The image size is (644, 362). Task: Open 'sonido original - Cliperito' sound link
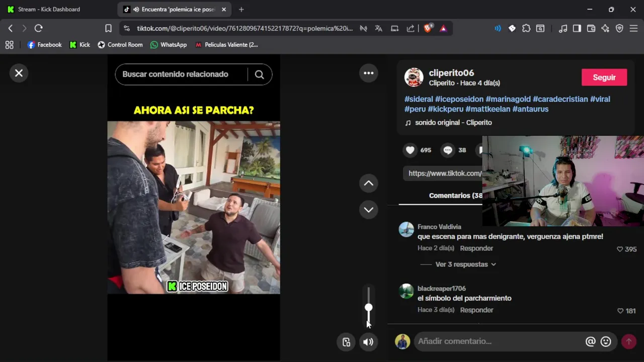tap(453, 123)
